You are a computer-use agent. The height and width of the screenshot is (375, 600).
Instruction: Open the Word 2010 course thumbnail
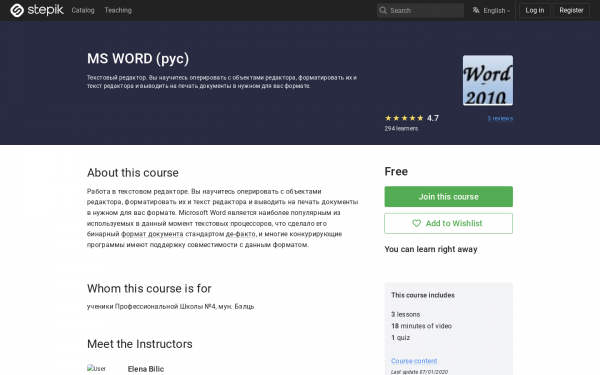488,80
